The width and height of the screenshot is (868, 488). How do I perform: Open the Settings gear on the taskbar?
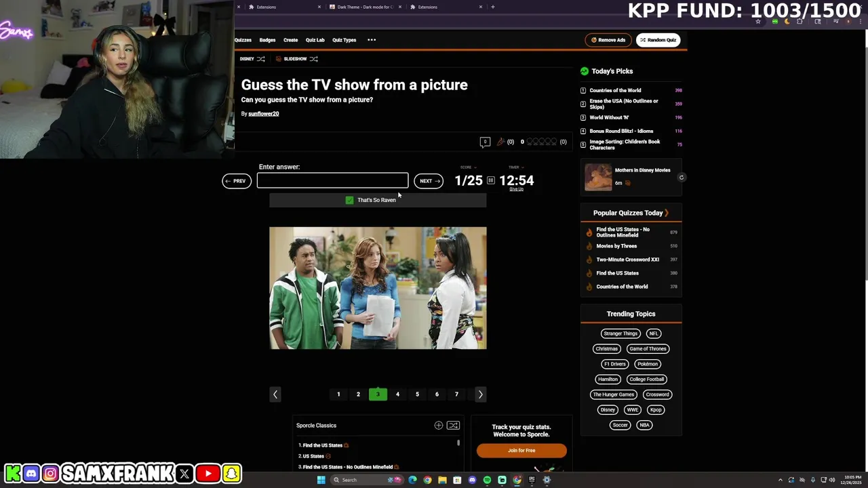547,480
